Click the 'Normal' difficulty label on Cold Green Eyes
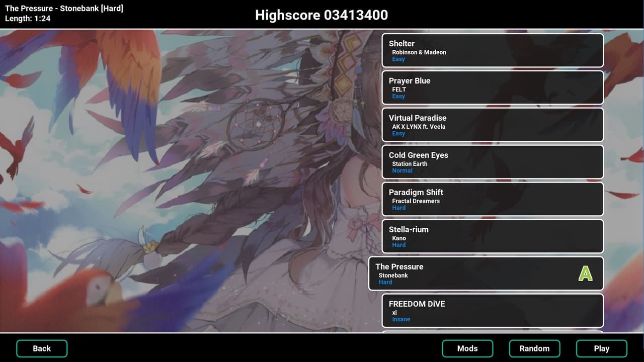 click(x=403, y=170)
